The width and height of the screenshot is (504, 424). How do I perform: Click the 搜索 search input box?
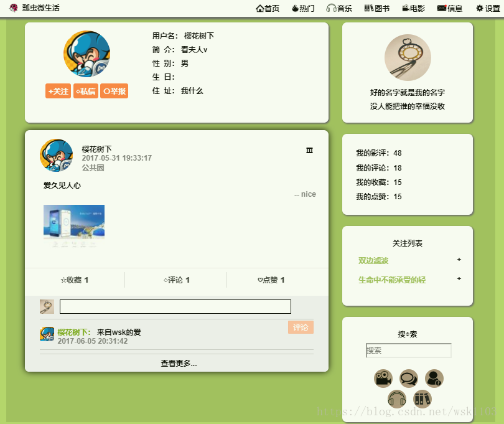409,351
